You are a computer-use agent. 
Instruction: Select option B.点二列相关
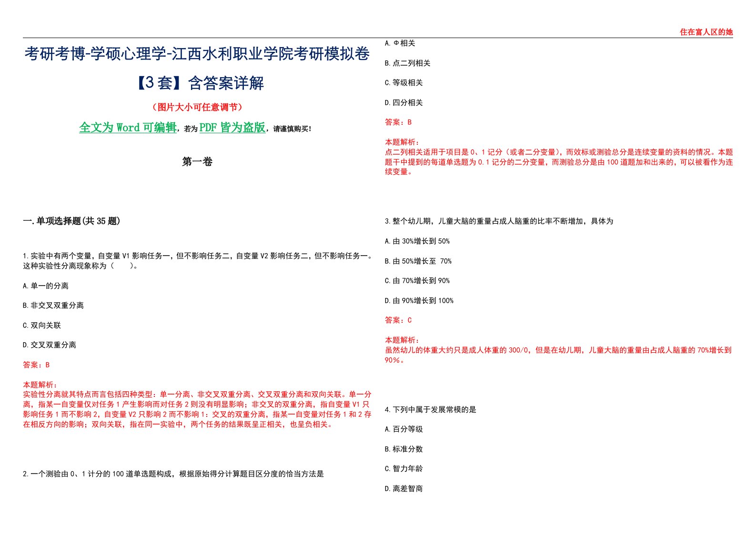click(x=408, y=63)
